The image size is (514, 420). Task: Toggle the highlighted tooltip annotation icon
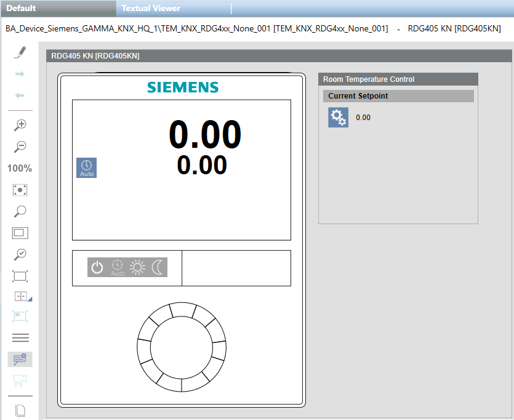coord(20,359)
